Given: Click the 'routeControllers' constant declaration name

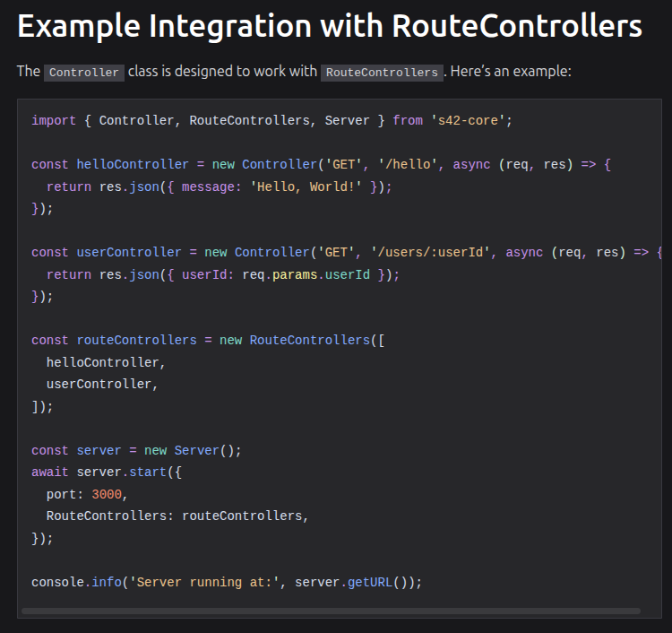Looking at the screenshot, I should click(x=137, y=340).
